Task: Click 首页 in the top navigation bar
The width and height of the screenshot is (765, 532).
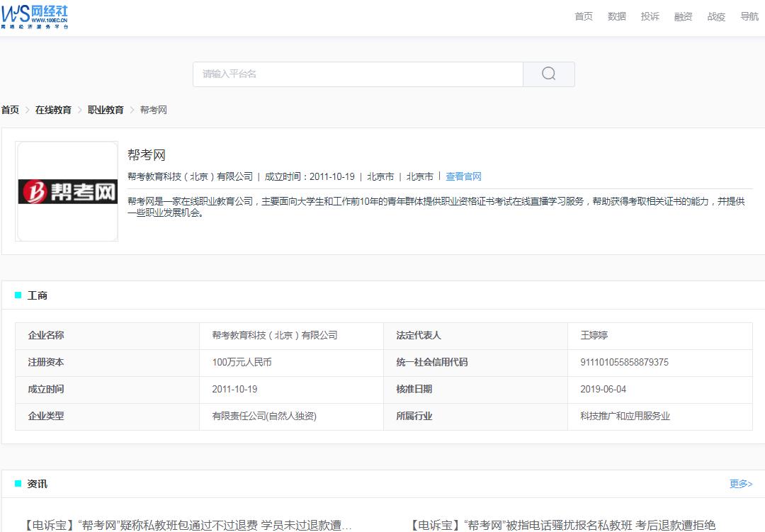Action: [x=583, y=16]
